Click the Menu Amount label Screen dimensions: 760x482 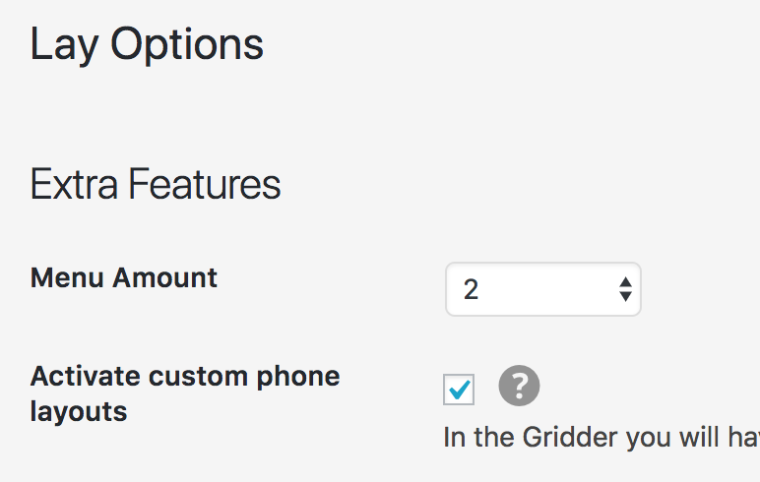124,277
